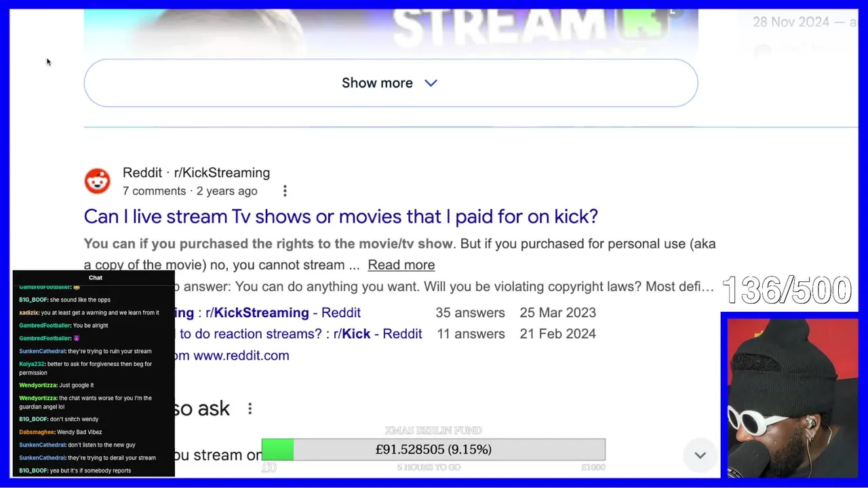Click B1G_BOOF 'don't snitch wendy' message
This screenshot has height=488, width=868.
coord(58,419)
